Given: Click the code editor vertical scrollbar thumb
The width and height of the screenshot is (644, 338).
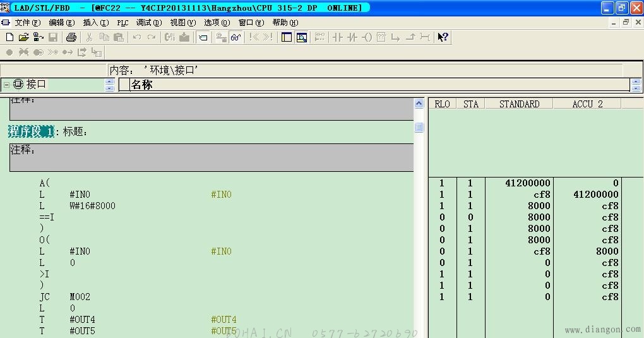Looking at the screenshot, I should [x=419, y=128].
